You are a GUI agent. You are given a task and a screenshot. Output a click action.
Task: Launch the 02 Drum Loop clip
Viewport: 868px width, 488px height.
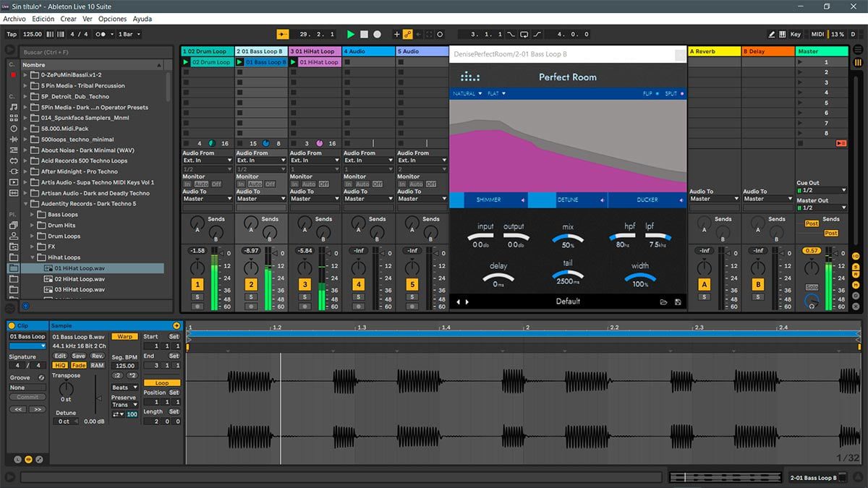[187, 62]
